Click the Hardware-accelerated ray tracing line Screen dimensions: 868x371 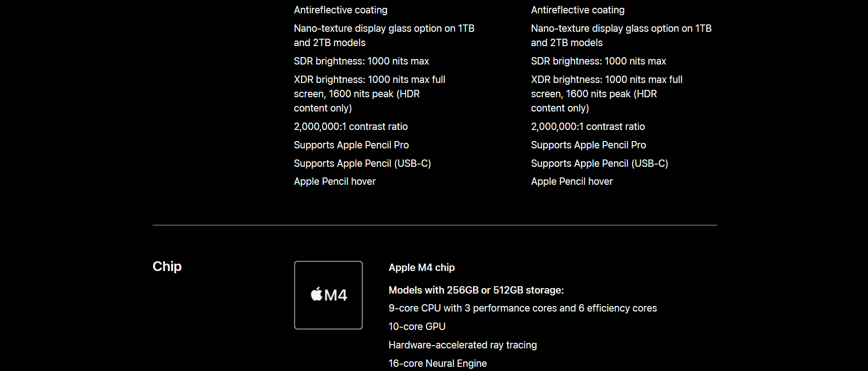(x=462, y=345)
